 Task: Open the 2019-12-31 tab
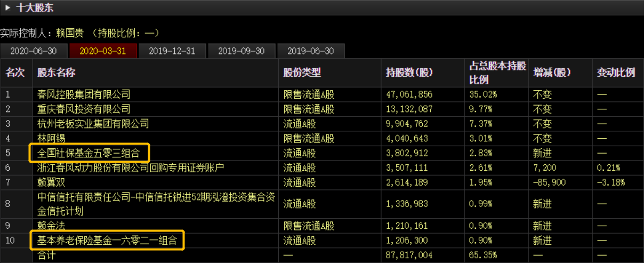click(172, 51)
